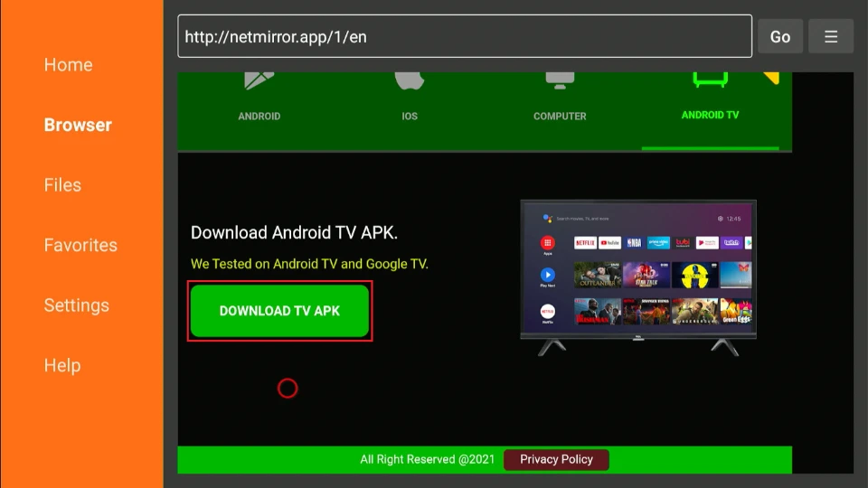Open the Files section
This screenshot has height=488, width=868.
click(x=62, y=184)
